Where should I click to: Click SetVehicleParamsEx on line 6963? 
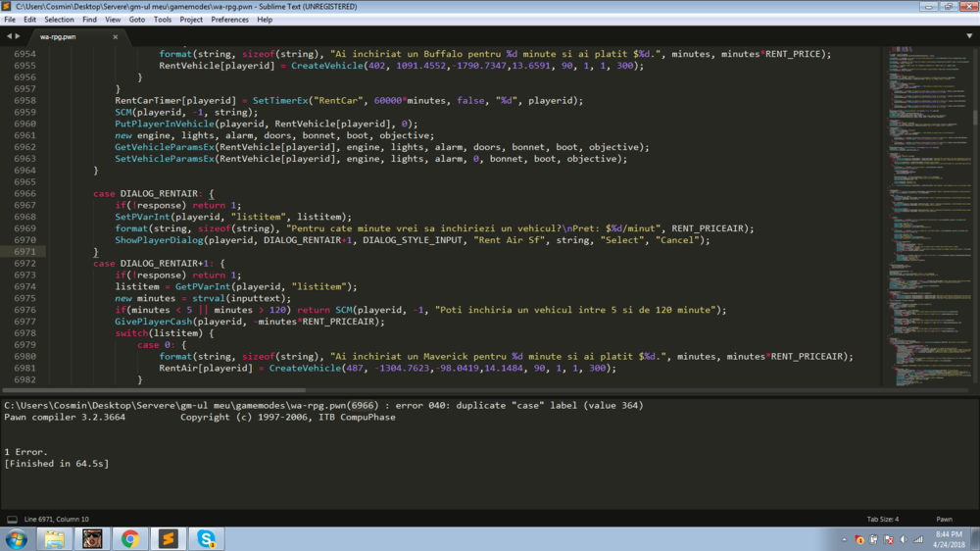tap(165, 159)
